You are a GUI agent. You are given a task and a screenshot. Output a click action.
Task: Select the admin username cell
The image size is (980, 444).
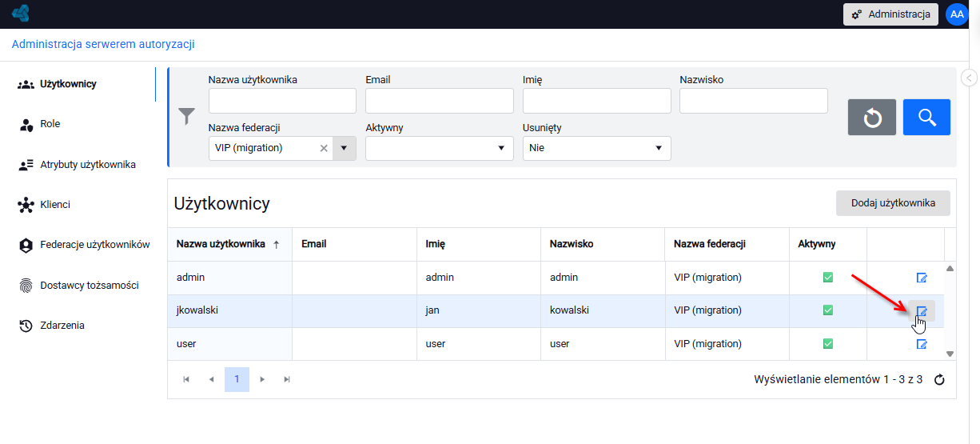229,278
